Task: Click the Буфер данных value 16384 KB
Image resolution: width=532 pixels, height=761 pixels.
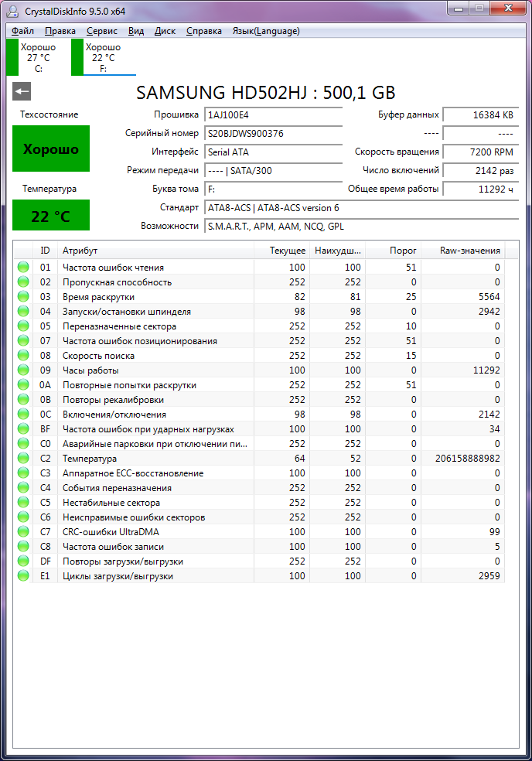Action: tap(481, 114)
